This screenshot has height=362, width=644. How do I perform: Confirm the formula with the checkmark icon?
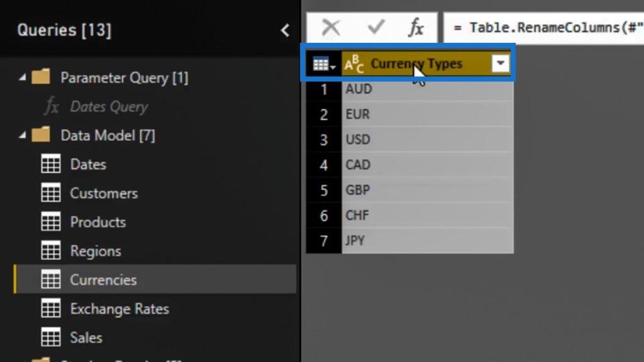[376, 28]
